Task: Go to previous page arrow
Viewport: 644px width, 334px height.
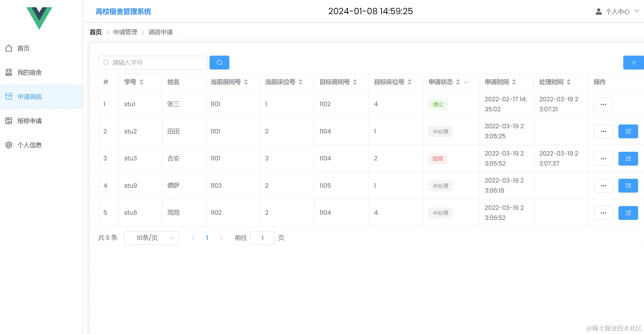Action: coord(193,238)
